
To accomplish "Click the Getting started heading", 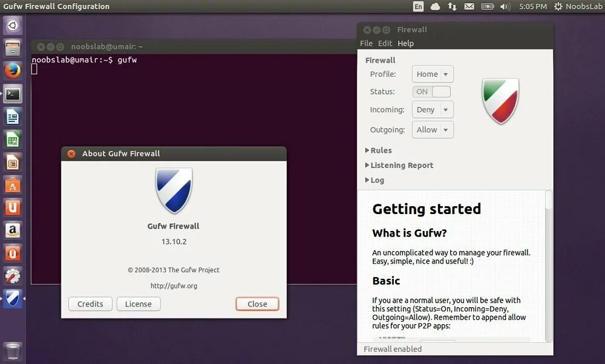I will (x=427, y=209).
